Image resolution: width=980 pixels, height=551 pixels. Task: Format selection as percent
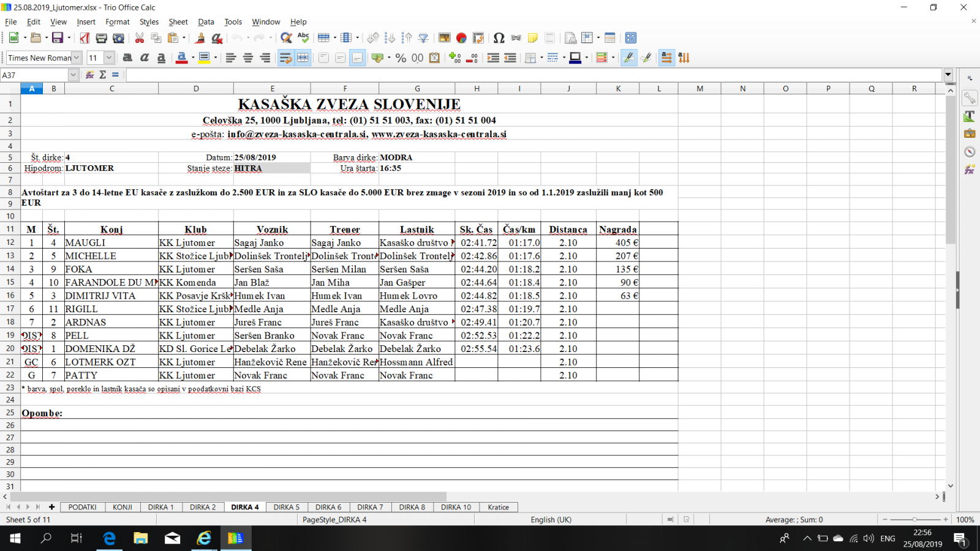tap(401, 58)
